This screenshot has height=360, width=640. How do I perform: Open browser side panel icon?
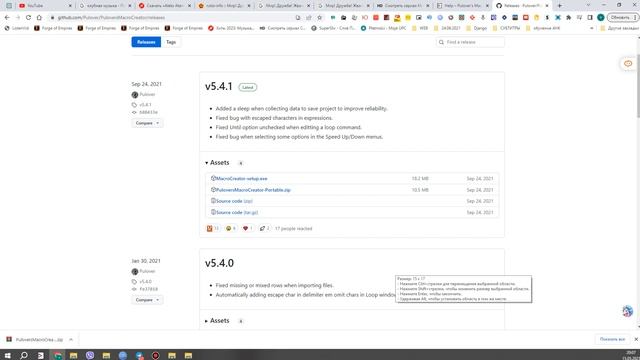click(590, 18)
